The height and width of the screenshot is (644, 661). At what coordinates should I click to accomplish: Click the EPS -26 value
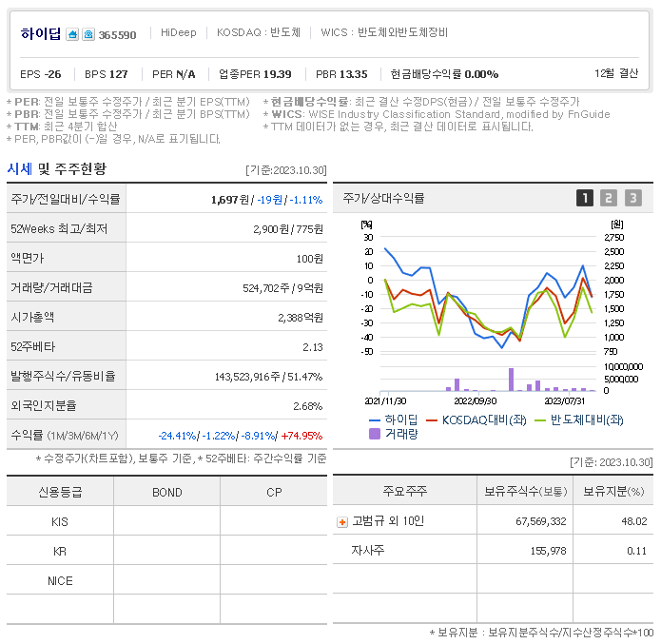coord(41,74)
